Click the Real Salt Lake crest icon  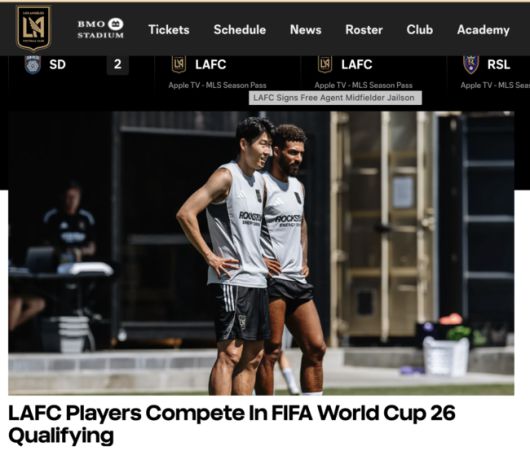pyautogui.click(x=471, y=64)
